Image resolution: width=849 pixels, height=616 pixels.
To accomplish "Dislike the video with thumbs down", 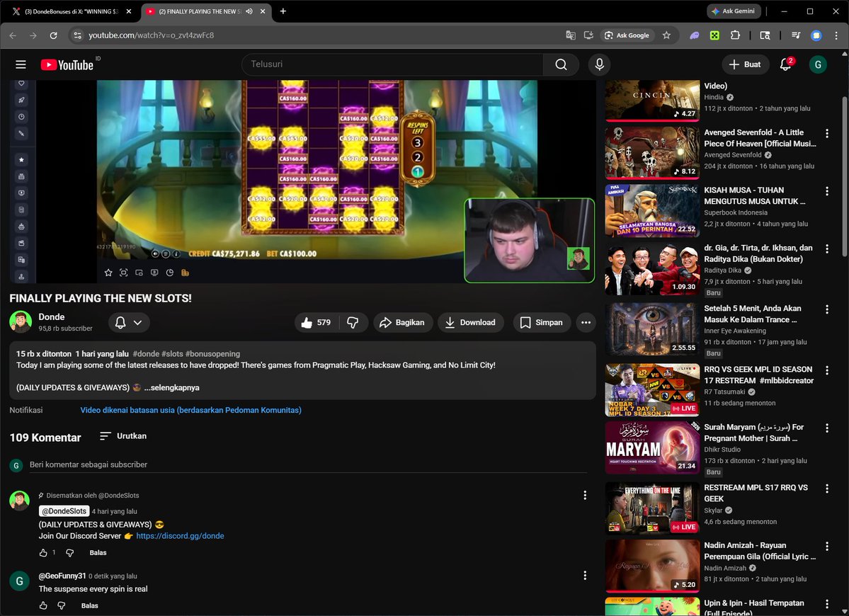I will (353, 323).
